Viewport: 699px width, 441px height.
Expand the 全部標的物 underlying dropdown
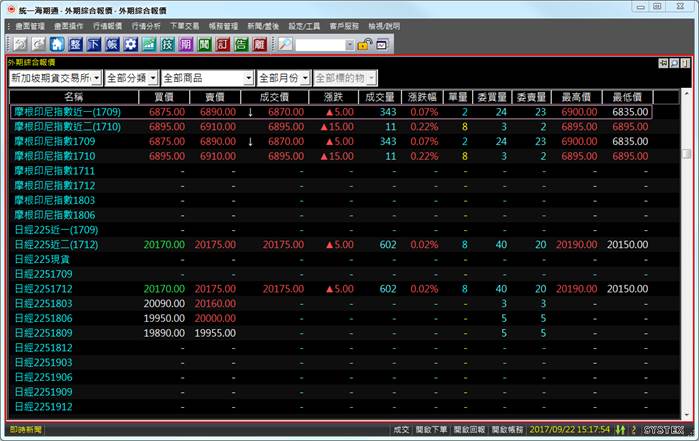[x=372, y=78]
